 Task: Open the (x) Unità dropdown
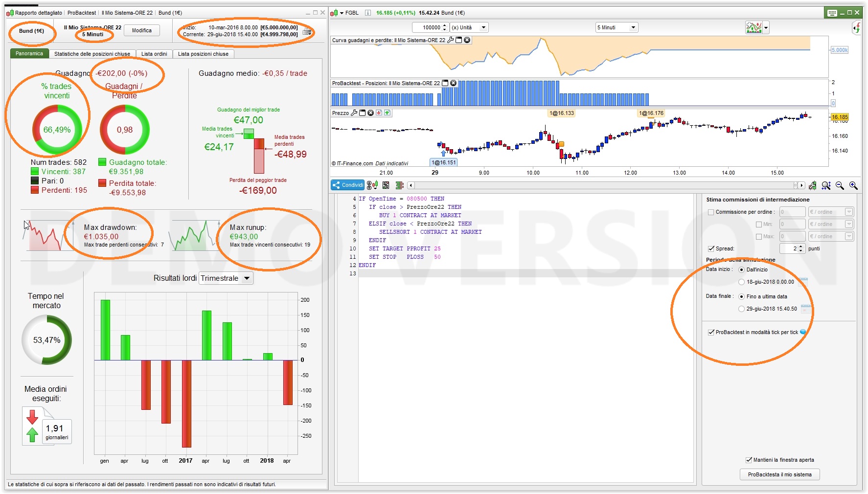pyautogui.click(x=469, y=27)
